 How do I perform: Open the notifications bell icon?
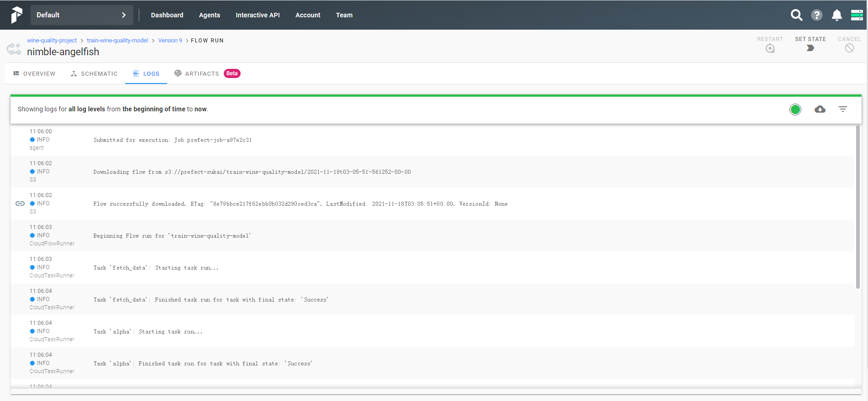[837, 15]
